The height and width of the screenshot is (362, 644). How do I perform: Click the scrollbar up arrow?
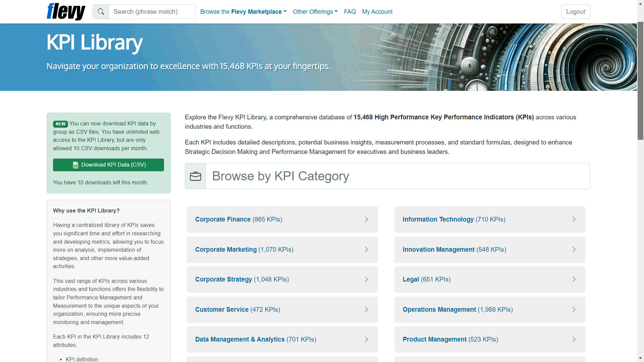[x=640, y=3]
